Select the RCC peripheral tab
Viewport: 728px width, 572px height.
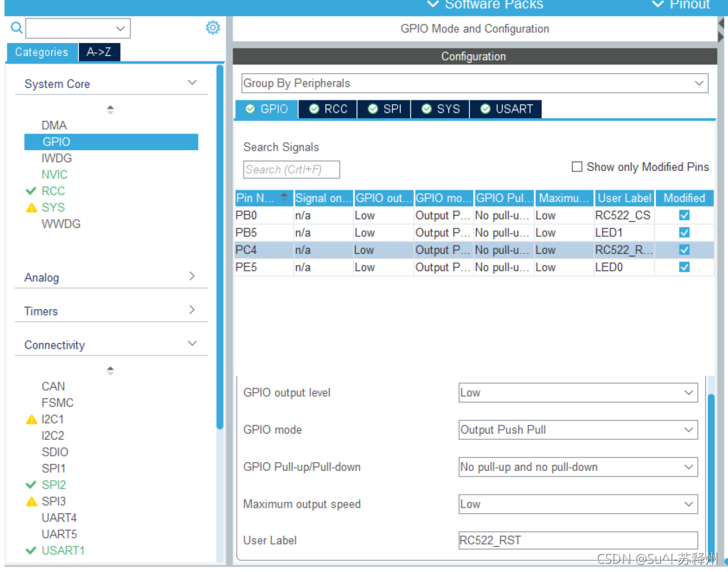click(328, 109)
